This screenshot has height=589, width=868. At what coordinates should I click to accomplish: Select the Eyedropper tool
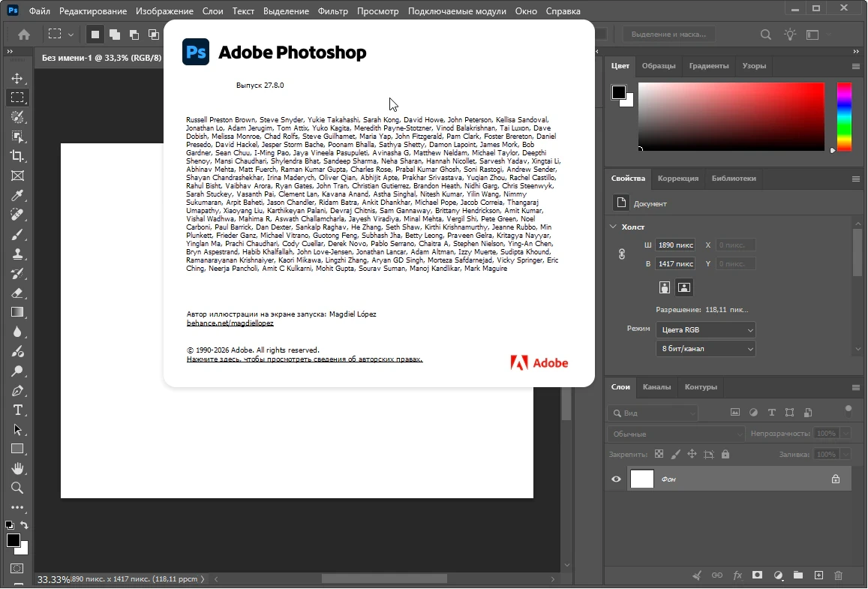tap(17, 195)
